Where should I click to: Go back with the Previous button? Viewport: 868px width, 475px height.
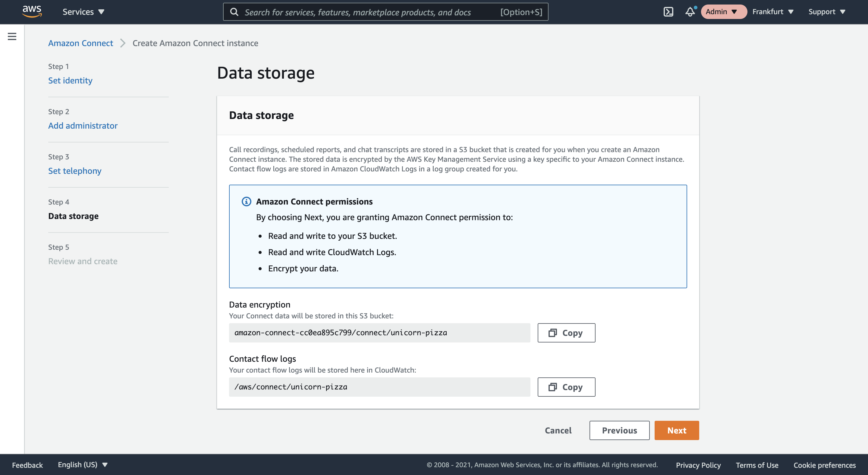(619, 430)
